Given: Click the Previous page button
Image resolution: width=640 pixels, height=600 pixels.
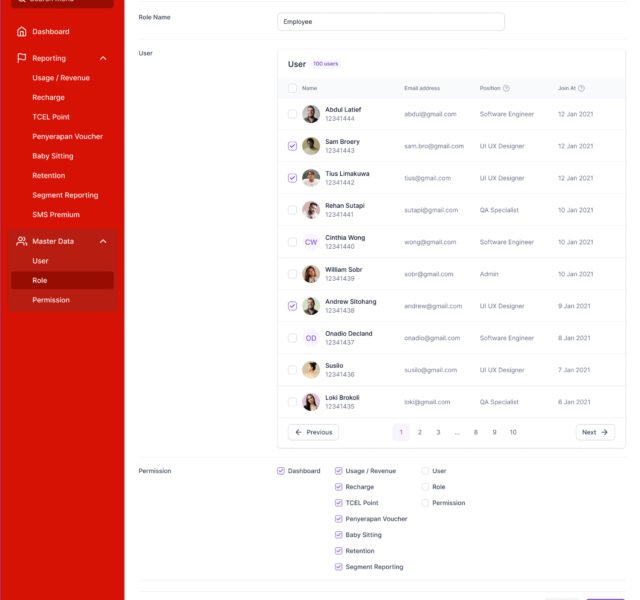Looking at the screenshot, I should coord(313,432).
